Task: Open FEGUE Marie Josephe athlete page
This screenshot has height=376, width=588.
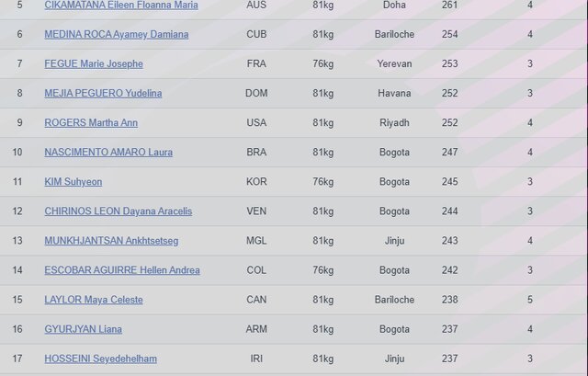Action: click(94, 64)
